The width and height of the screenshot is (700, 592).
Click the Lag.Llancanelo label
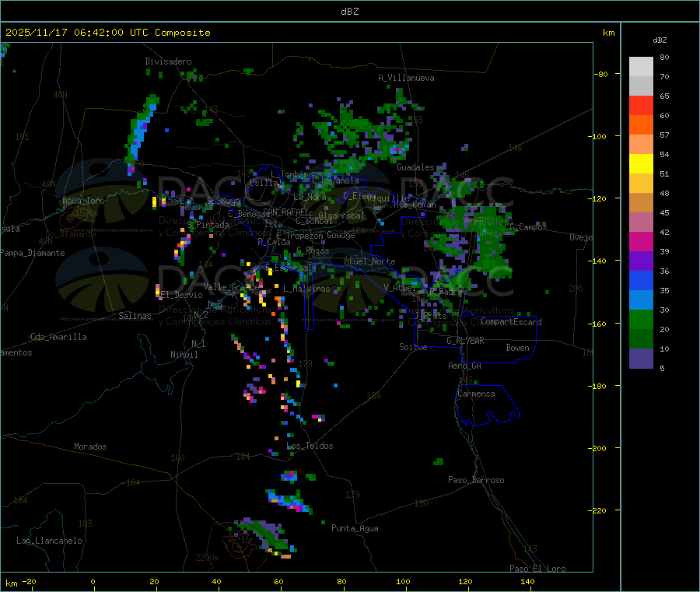[x=50, y=541]
